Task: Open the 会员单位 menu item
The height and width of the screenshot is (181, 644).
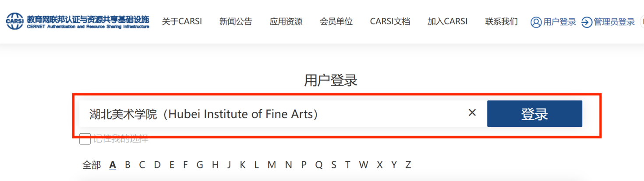Action: tap(336, 21)
